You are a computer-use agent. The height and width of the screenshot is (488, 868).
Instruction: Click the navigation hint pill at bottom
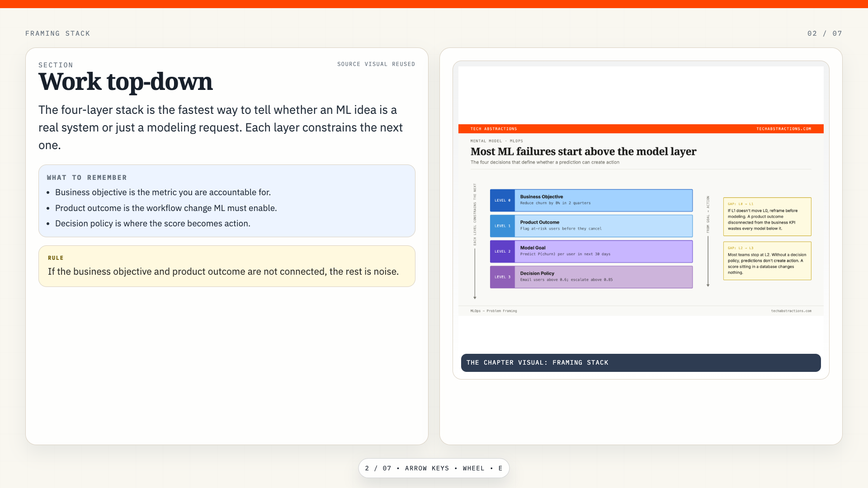[434, 468]
